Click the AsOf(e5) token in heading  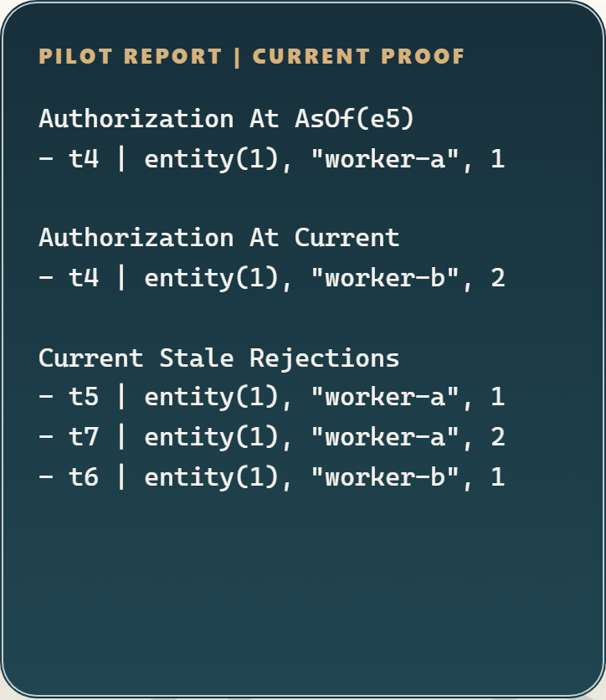coord(354,119)
